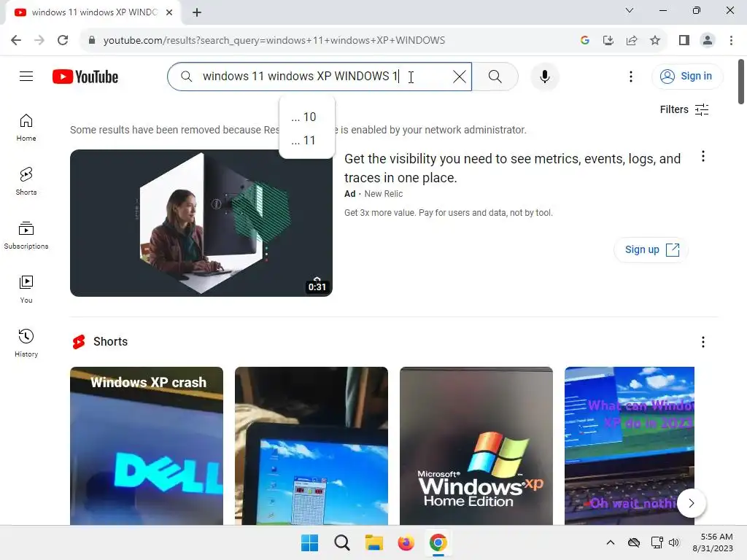Play the New Relic ad video thumbnail
This screenshot has width=747, height=560.
pyautogui.click(x=201, y=223)
